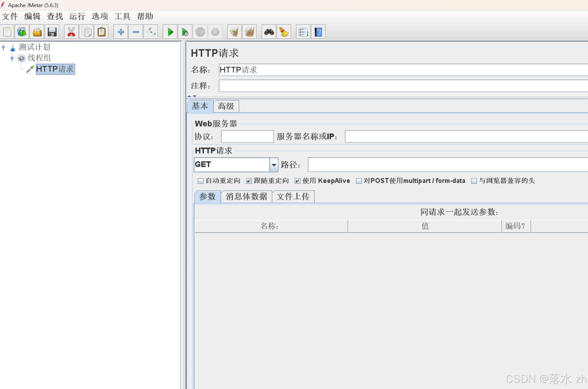This screenshot has height=389, width=588.
Task: Click the New test plan icon
Action: [x=7, y=32]
